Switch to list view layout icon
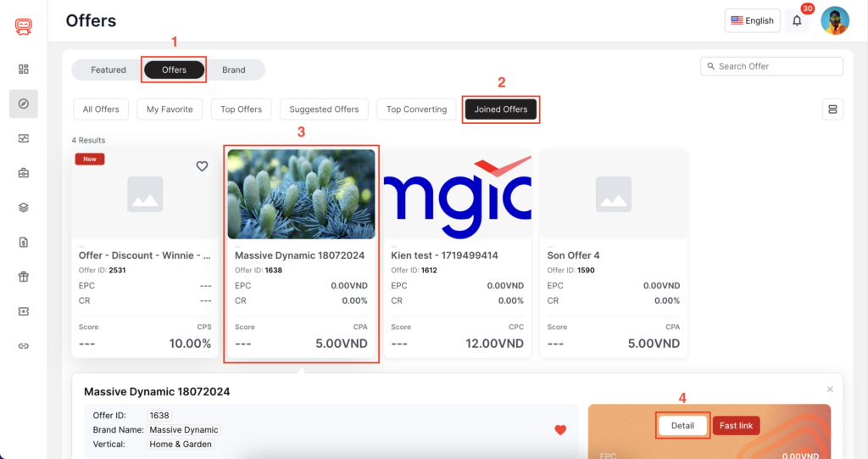Screen dimensions: 868x459 pos(832,109)
